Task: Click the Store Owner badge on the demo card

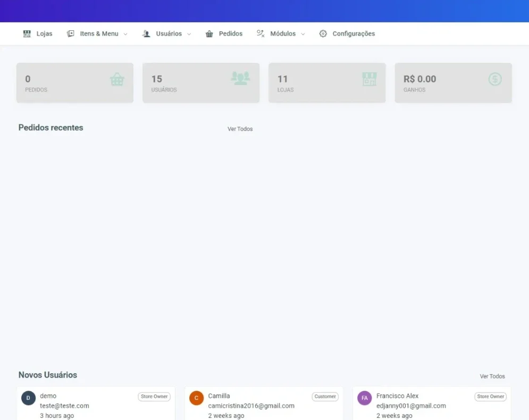Action: tap(154, 397)
